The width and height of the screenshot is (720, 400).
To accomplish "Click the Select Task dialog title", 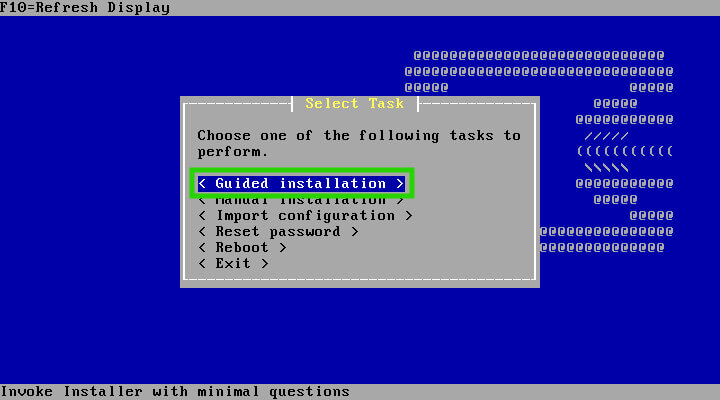I will coord(354,104).
